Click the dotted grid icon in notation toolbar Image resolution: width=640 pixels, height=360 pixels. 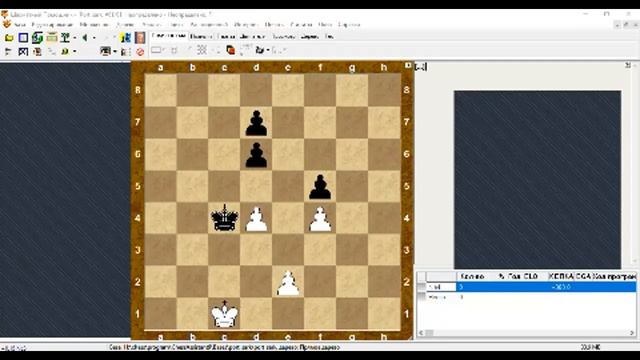(202, 50)
